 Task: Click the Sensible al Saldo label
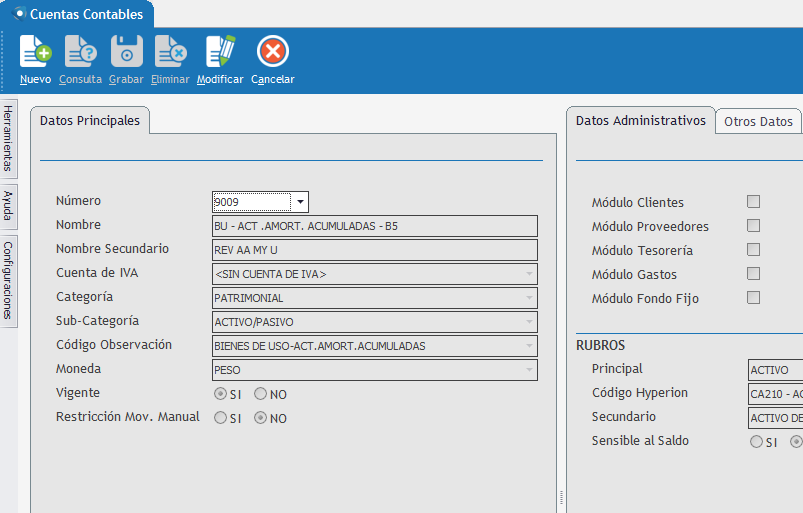(x=640, y=441)
